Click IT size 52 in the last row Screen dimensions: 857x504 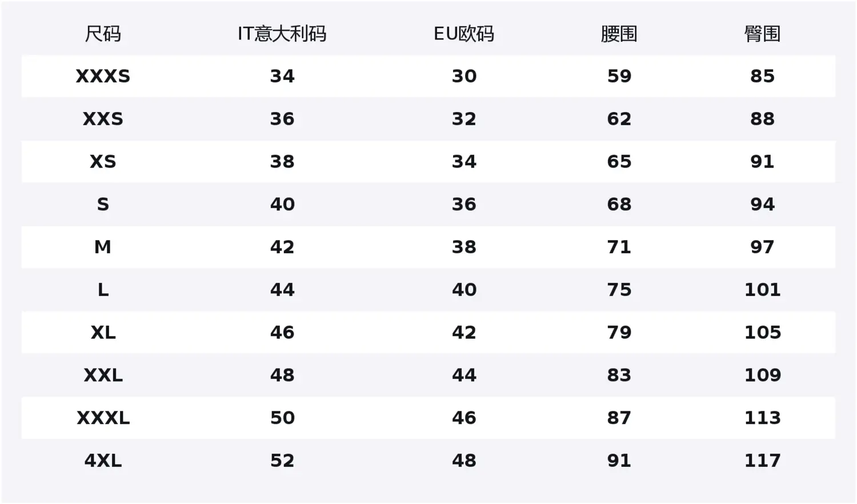[282, 461]
